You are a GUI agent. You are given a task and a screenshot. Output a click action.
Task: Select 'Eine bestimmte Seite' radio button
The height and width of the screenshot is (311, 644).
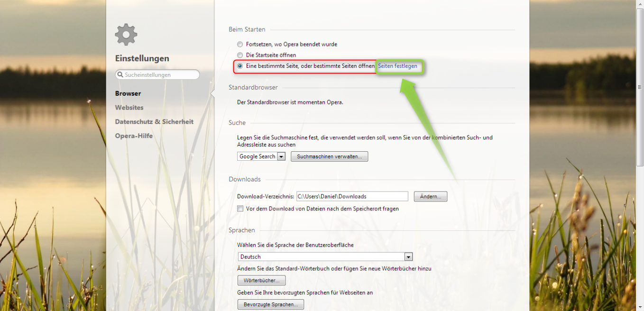tap(240, 66)
